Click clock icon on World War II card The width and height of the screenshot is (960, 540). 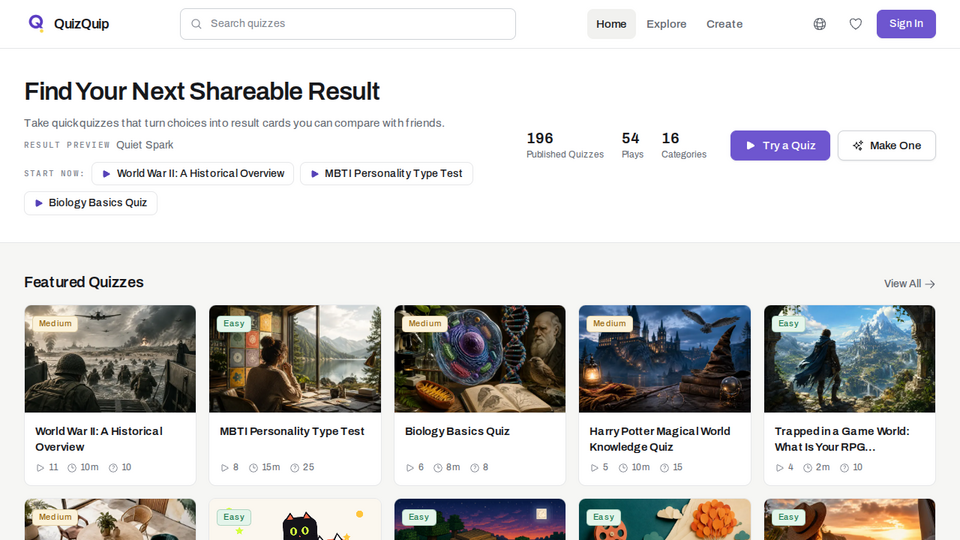(72, 468)
